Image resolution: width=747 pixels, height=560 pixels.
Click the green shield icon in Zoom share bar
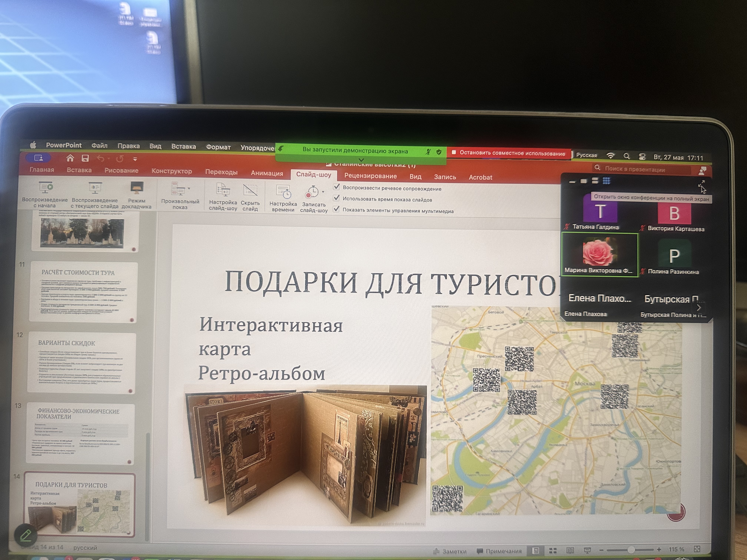click(439, 152)
